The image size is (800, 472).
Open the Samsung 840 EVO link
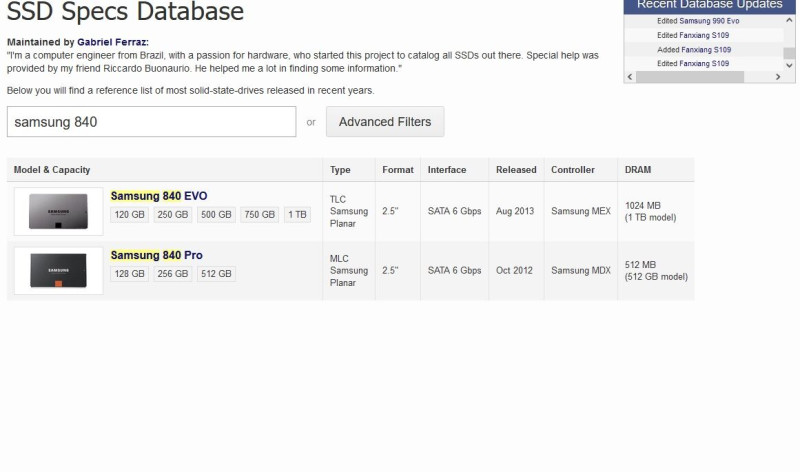point(159,196)
